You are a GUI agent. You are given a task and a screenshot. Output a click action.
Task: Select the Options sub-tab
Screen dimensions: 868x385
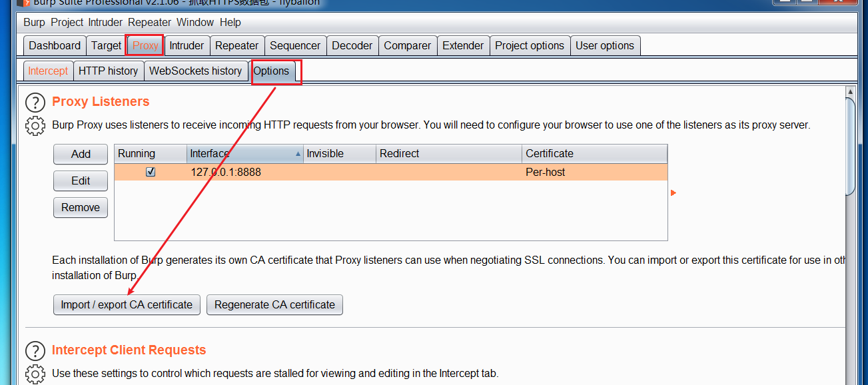tap(271, 71)
